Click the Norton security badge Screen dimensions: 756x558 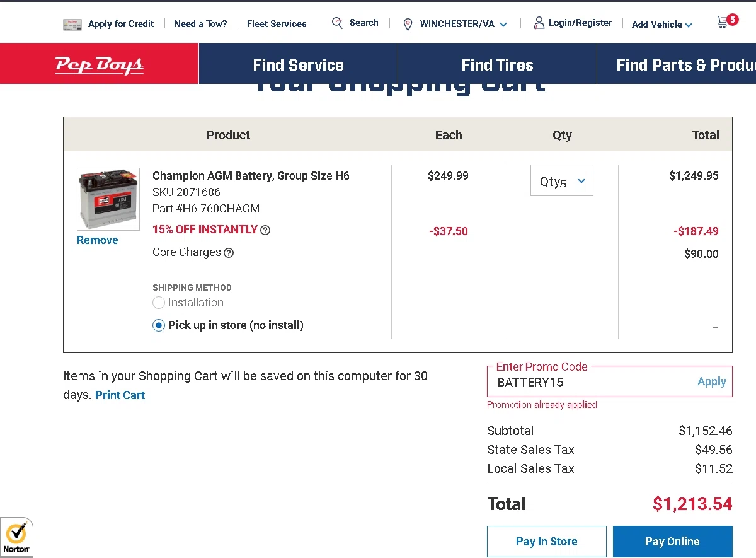[x=16, y=538]
